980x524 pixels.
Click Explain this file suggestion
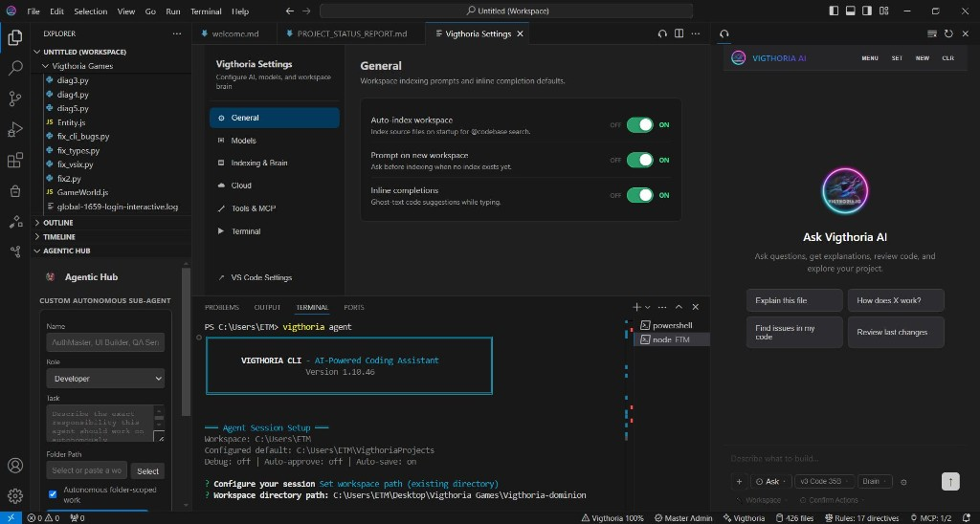[x=794, y=300]
